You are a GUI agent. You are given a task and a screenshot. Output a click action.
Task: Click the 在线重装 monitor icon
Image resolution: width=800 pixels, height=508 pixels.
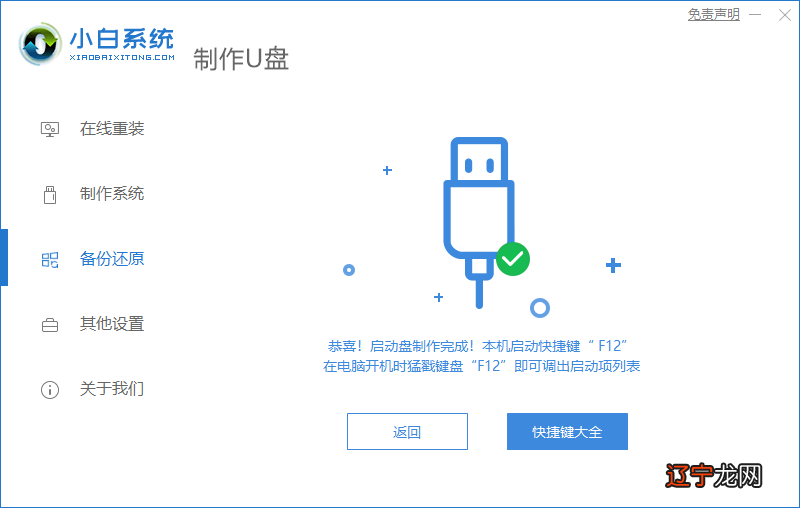(49, 129)
